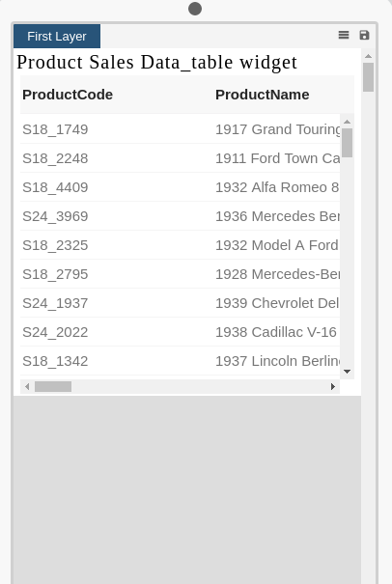This screenshot has width=392, height=584.
Task: Click the horizontal scroll right arrow
Action: click(333, 387)
